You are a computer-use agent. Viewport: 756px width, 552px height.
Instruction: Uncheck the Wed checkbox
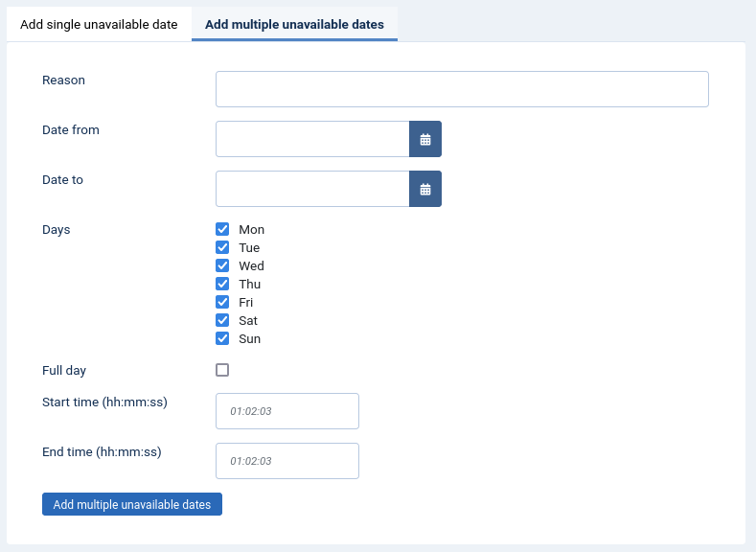[222, 265]
